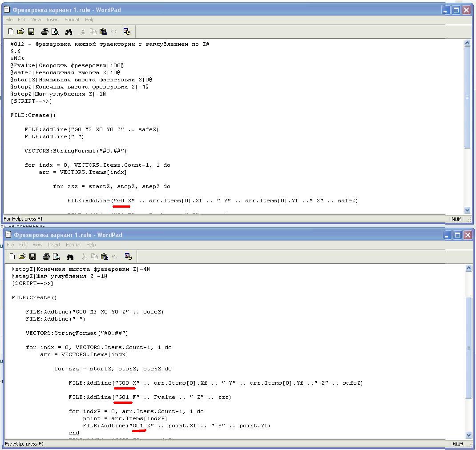Open Help menu in top WordPad window
The width and height of the screenshot is (476, 450).
[x=89, y=20]
